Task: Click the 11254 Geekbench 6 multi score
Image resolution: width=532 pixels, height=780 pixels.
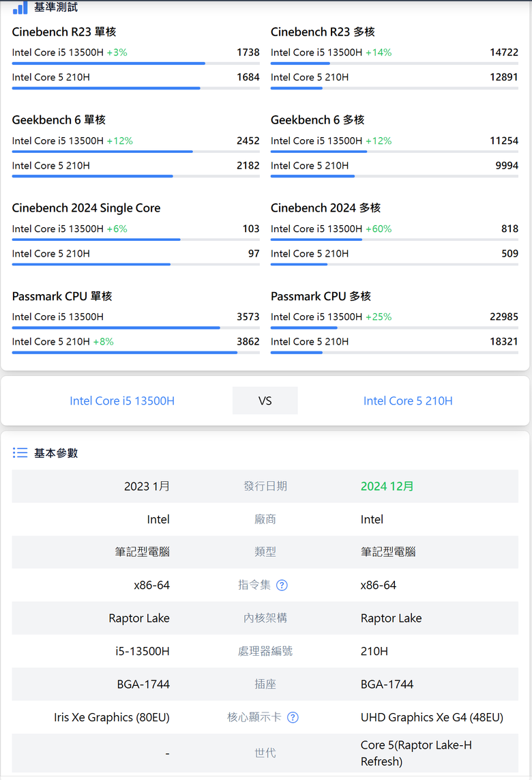Action: [504, 141]
